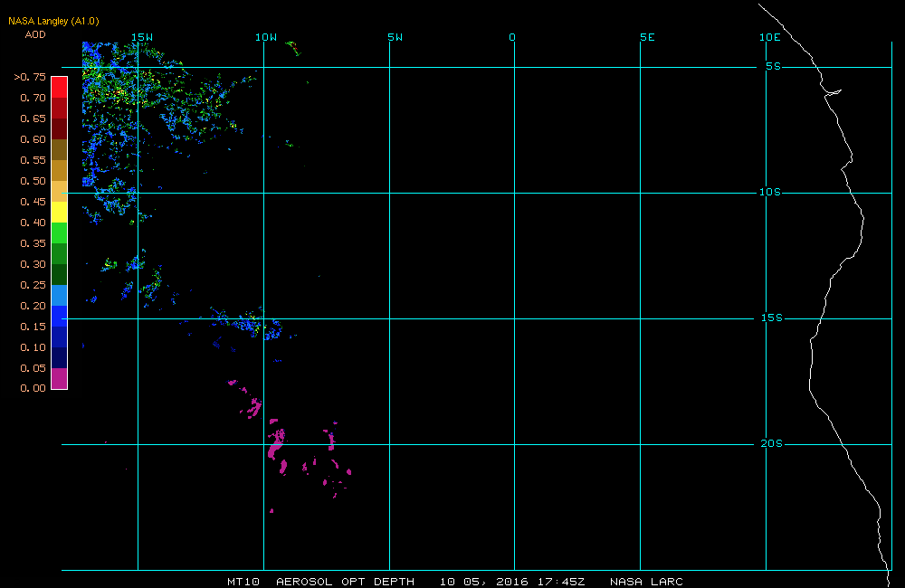Click the '0.50' legend value

(33, 181)
